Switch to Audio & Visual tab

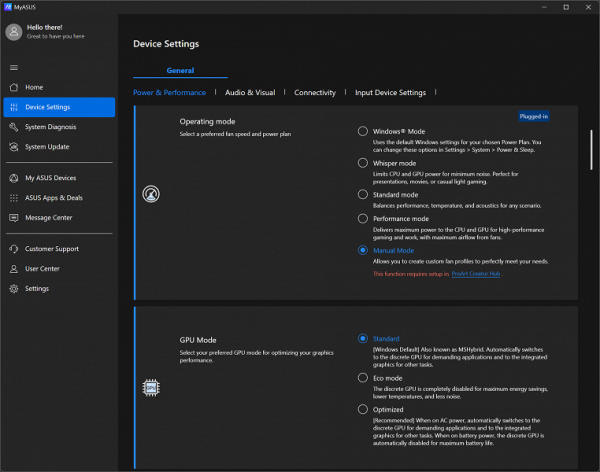[250, 93]
